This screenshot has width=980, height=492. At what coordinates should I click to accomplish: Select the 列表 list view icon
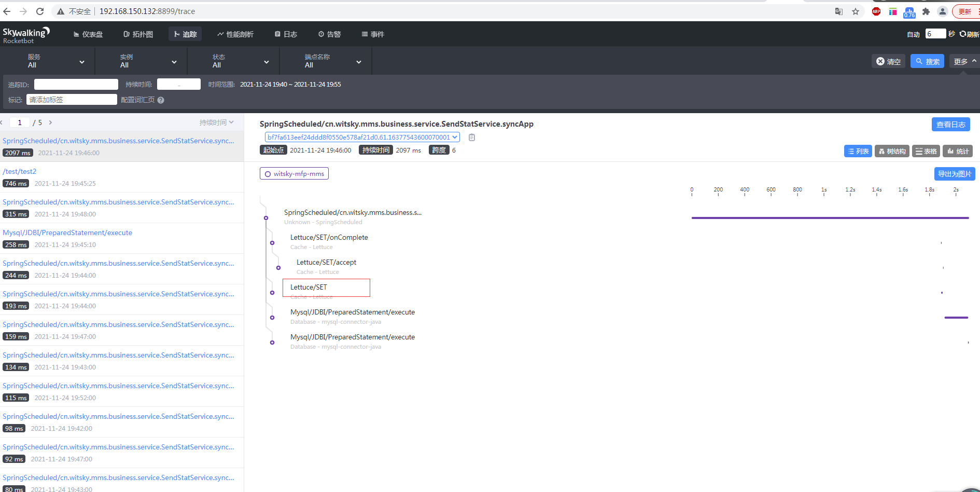coord(858,151)
